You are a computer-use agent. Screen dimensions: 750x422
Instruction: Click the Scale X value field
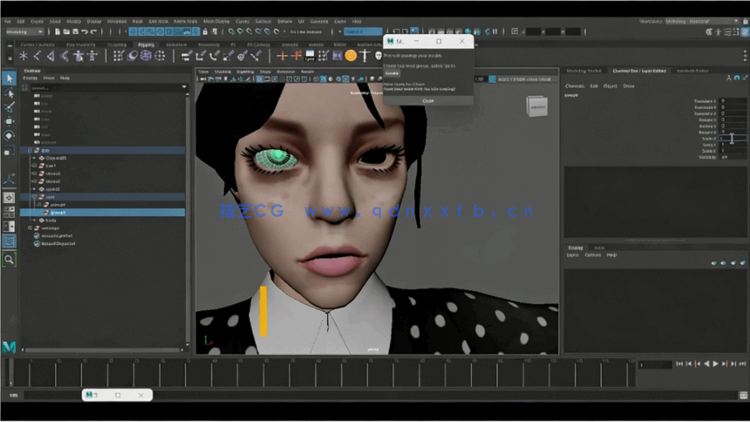[730, 139]
